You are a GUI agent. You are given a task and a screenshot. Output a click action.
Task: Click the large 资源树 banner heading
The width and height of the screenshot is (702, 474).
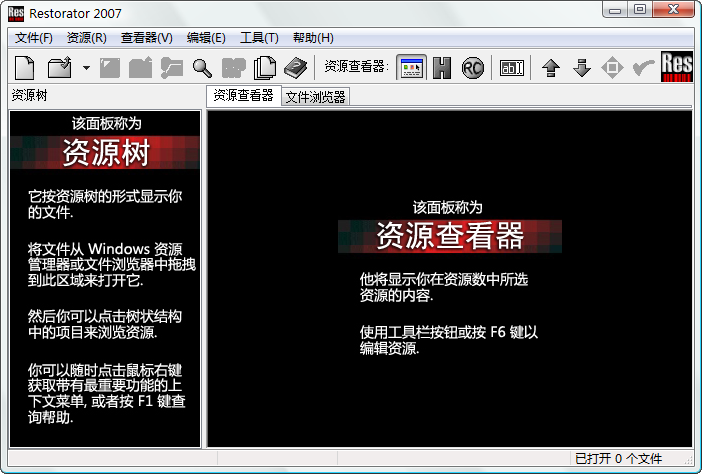(106, 153)
